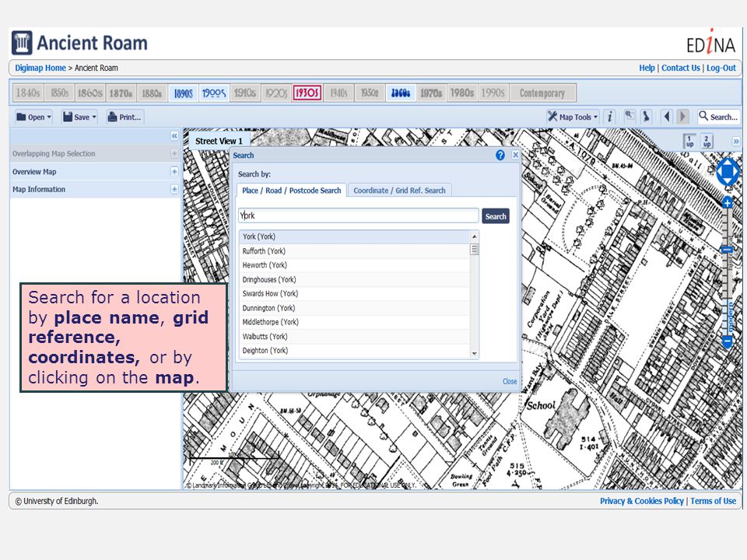This screenshot has width=747, height=560.
Task: Select the Street View 1 map tab
Action: (219, 141)
